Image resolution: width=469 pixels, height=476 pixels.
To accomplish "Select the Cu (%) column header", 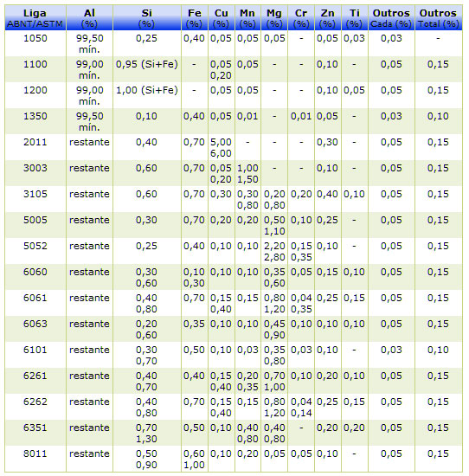I will [x=221, y=18].
